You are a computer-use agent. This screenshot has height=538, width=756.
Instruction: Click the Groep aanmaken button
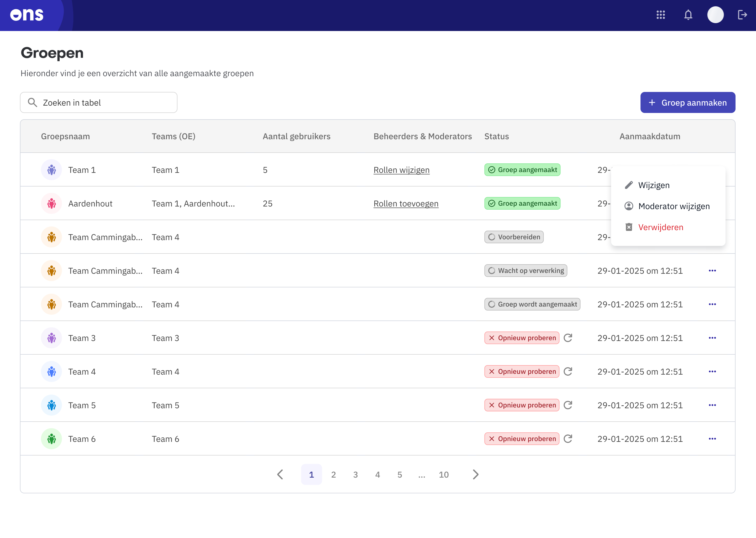pyautogui.click(x=687, y=103)
